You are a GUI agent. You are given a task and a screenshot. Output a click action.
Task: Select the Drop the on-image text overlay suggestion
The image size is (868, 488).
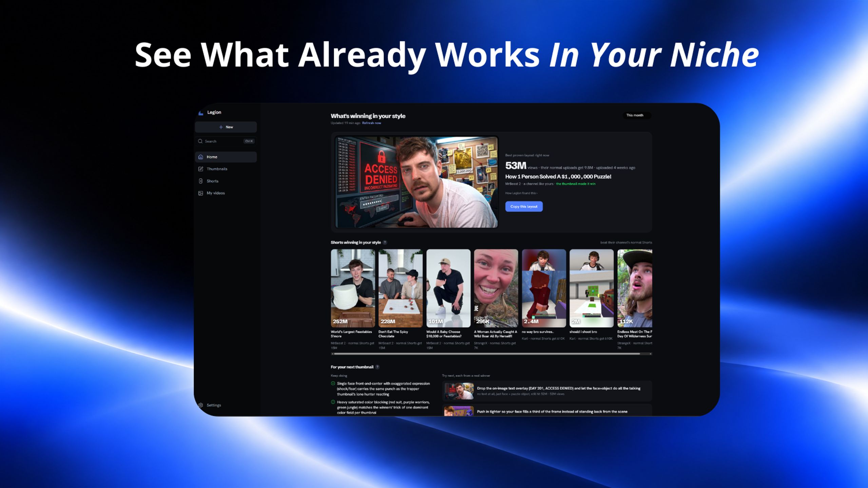547,391
